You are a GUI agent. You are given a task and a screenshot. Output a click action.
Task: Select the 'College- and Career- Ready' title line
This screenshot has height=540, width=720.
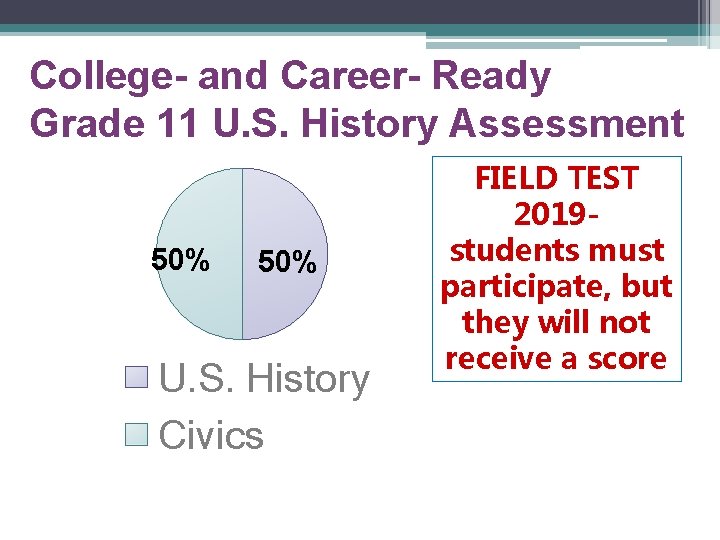coord(290,76)
